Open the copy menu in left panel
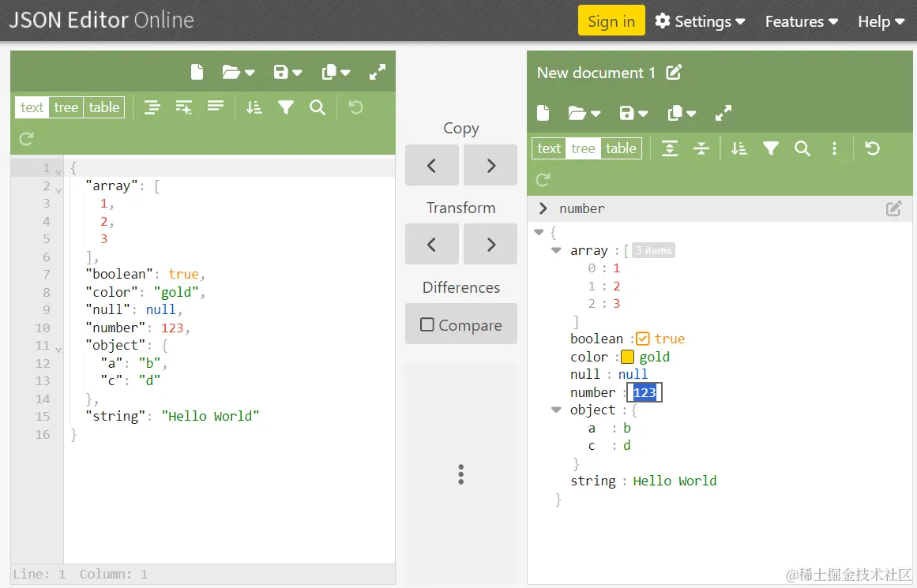This screenshot has height=588, width=917. (x=336, y=72)
